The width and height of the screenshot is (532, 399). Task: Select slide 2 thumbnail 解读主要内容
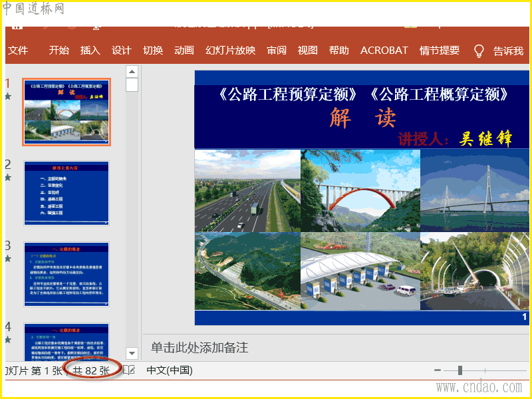tap(66, 194)
